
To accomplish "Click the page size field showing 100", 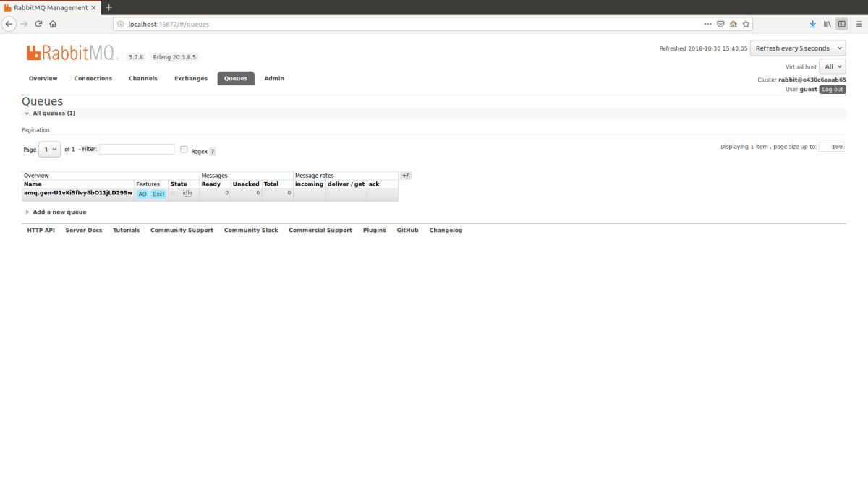I will point(832,147).
